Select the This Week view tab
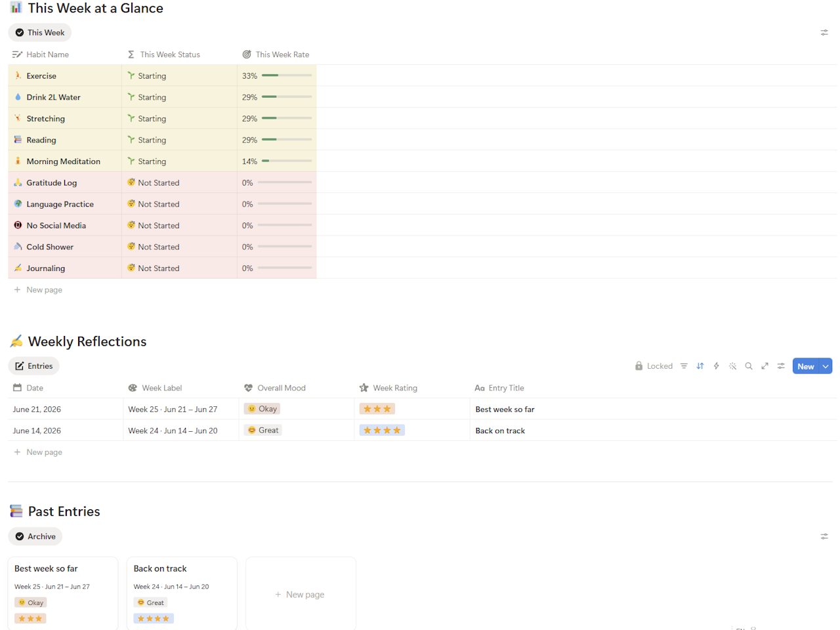This screenshot has width=840, height=630. tap(39, 32)
